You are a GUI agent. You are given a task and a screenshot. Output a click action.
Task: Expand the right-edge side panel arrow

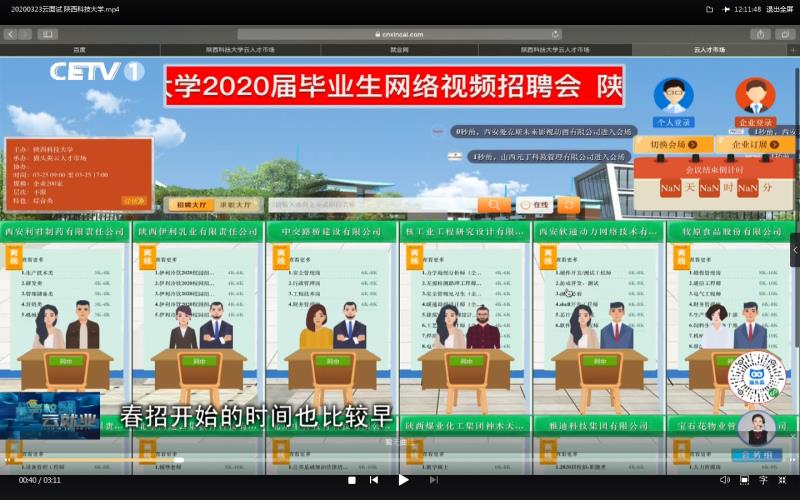(x=794, y=249)
